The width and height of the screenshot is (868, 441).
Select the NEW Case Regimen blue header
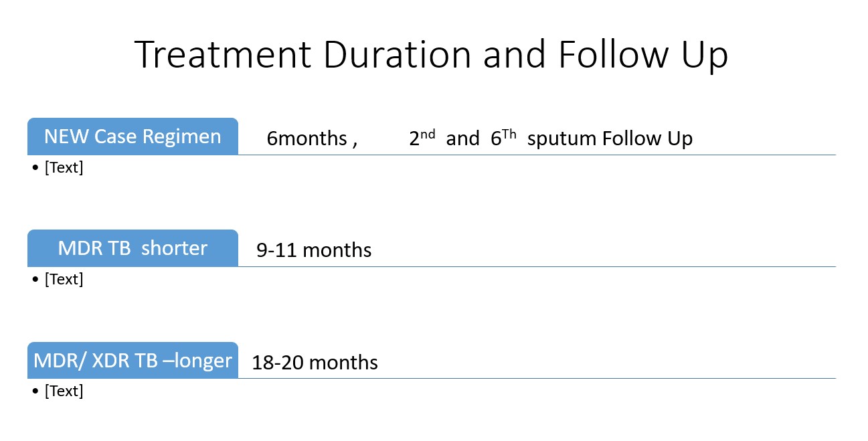(133, 137)
